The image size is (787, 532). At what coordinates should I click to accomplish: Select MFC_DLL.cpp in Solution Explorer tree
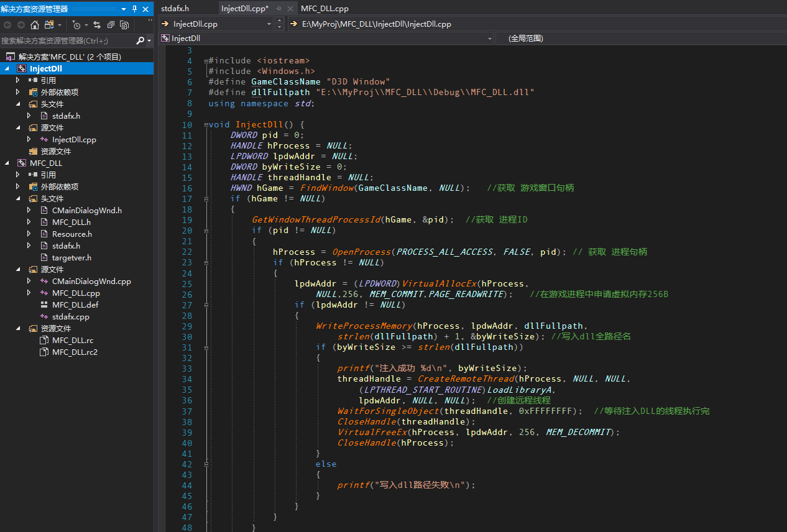pyautogui.click(x=76, y=293)
